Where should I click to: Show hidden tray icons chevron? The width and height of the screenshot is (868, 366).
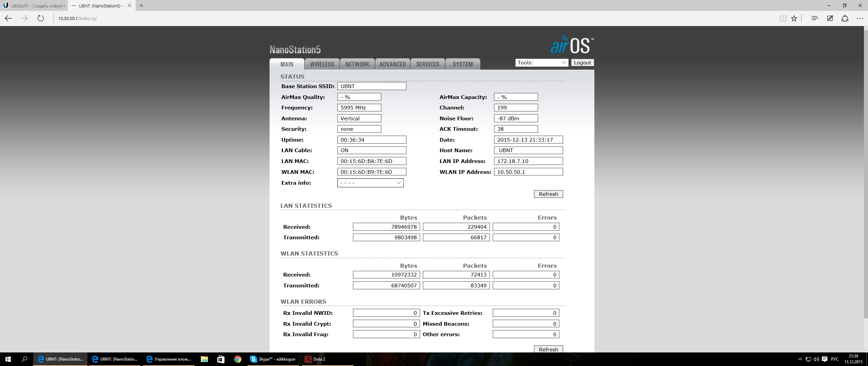[x=800, y=359]
